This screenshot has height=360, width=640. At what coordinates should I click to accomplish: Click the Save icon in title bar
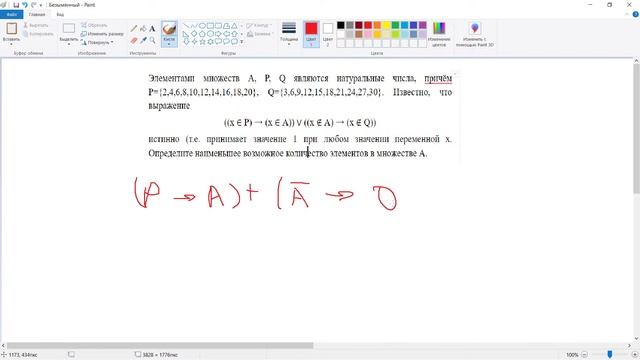pos(16,5)
